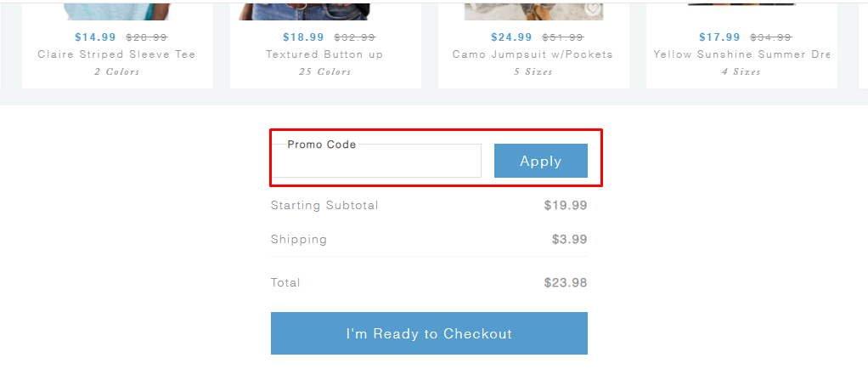Click the heart icon on Camo Jumpsuit
Viewport: 868px width, 375px height.
[593, 9]
